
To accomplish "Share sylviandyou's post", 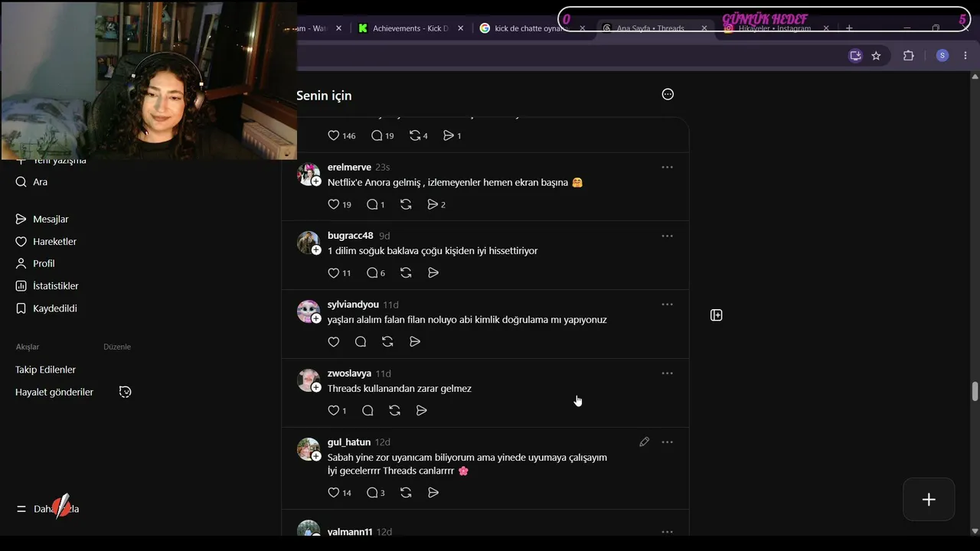I will tap(415, 342).
